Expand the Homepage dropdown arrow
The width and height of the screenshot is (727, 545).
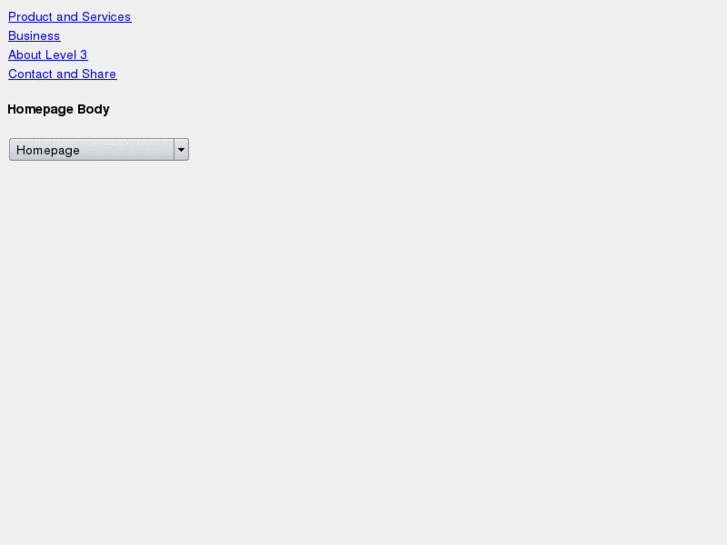(181, 149)
